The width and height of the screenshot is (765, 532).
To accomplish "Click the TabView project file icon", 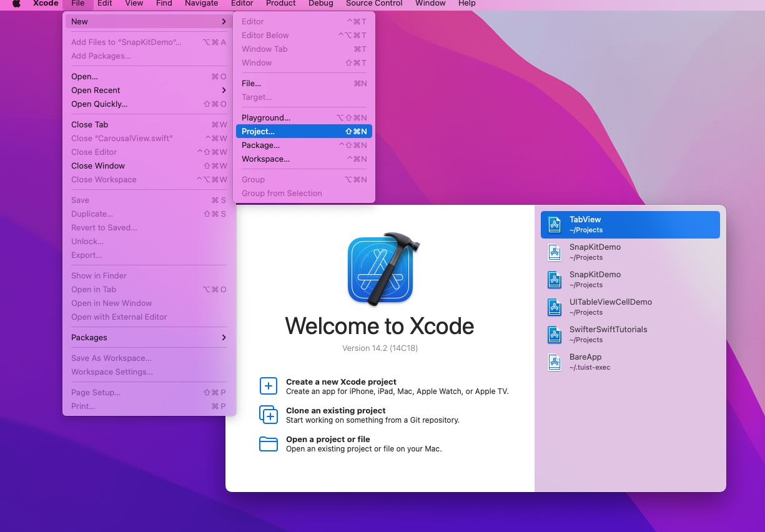I will pyautogui.click(x=555, y=224).
